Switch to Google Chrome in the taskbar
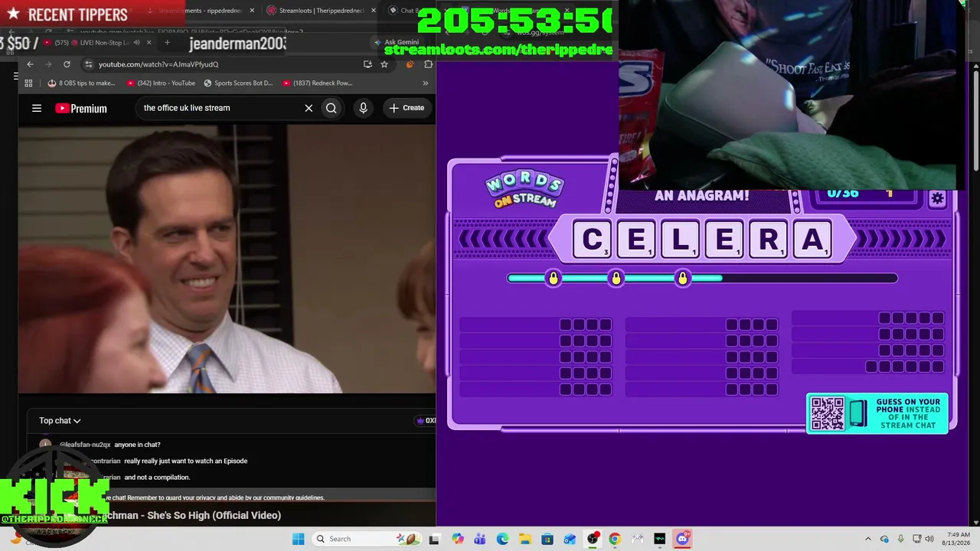980x551 pixels. 615,539
